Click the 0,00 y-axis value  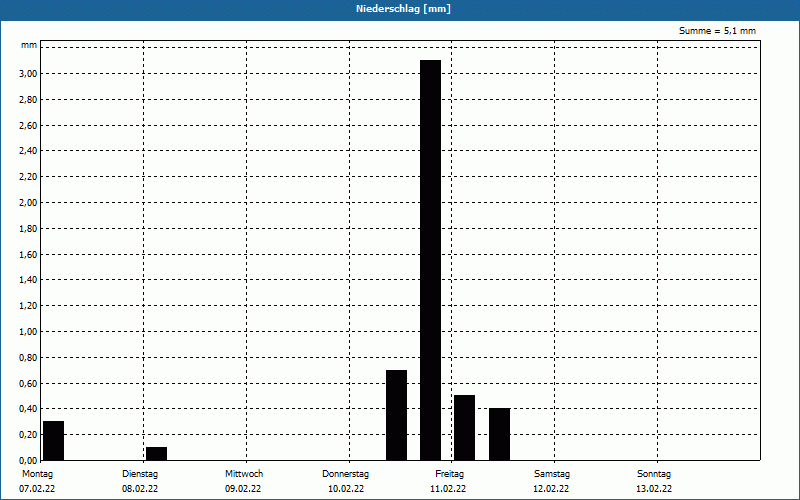(x=28, y=460)
